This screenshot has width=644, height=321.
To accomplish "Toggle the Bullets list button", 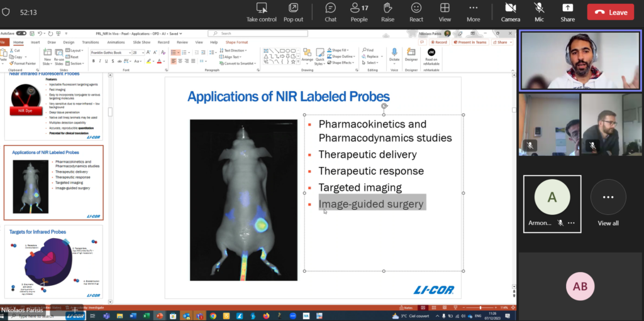I will tap(174, 53).
